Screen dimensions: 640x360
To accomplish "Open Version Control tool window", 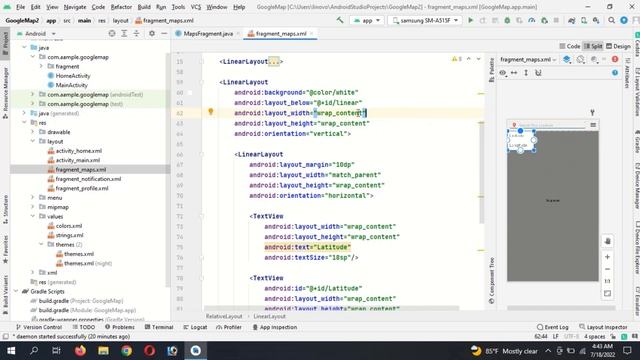I will 39,327.
